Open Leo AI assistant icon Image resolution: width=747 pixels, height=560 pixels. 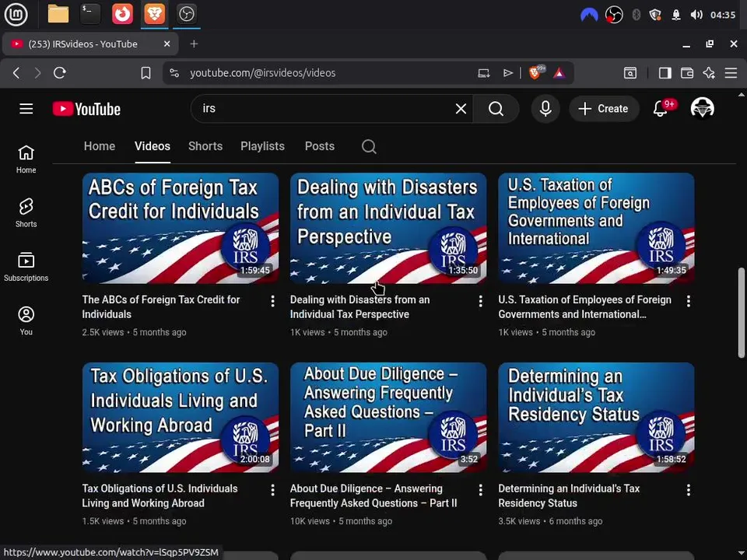click(x=709, y=73)
